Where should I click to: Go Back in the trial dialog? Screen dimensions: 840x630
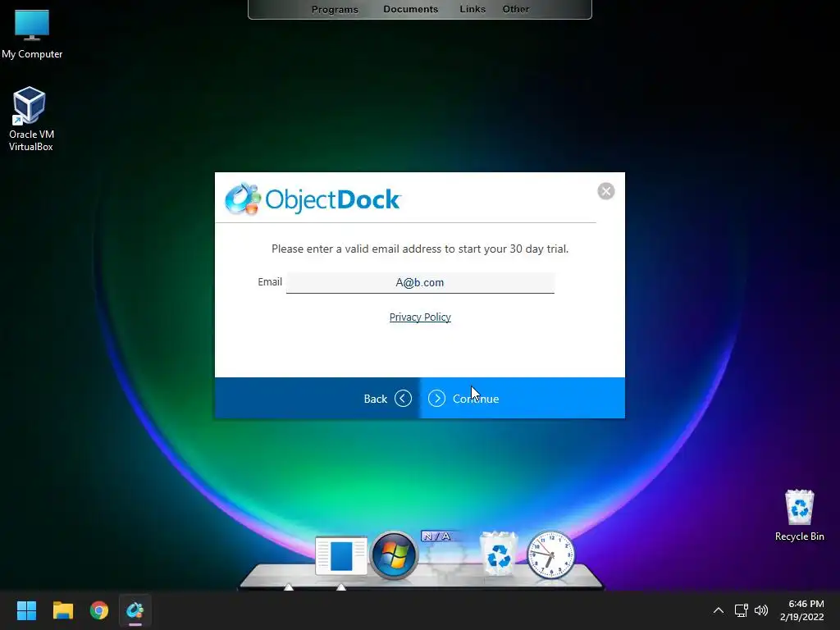[387, 399]
